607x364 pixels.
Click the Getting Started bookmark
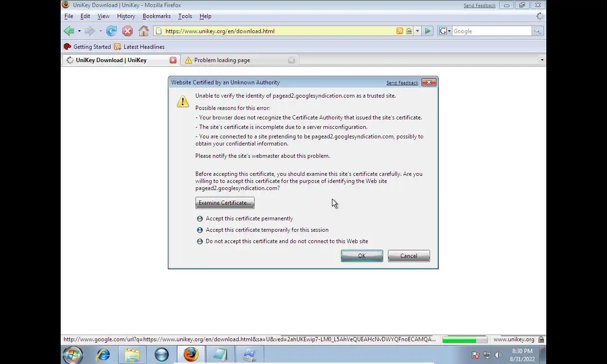pos(87,47)
